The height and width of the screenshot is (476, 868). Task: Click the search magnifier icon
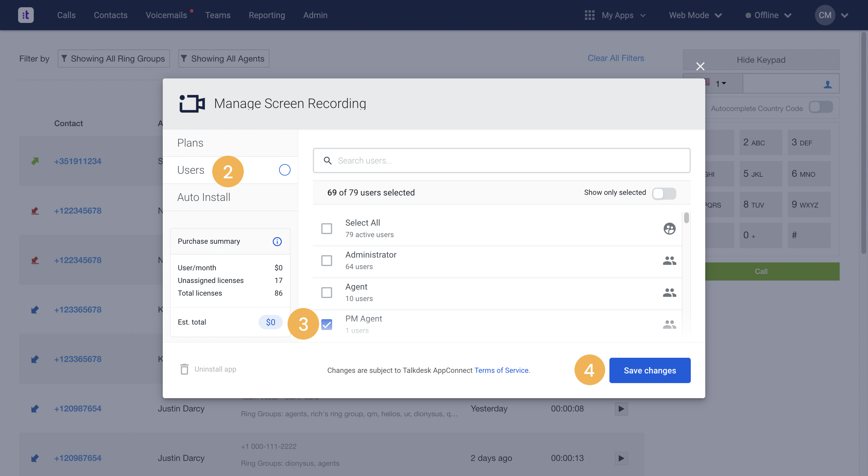tap(328, 160)
